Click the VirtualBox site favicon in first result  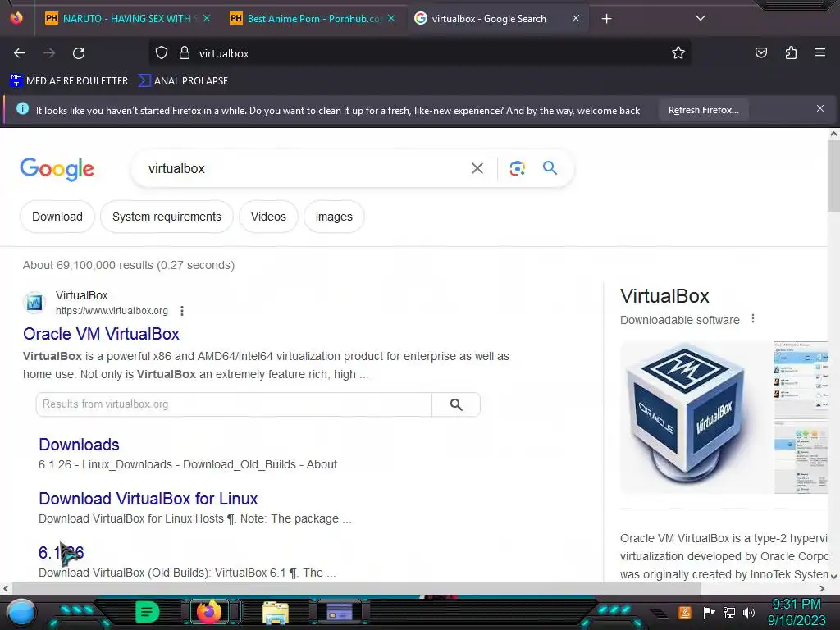click(34, 303)
